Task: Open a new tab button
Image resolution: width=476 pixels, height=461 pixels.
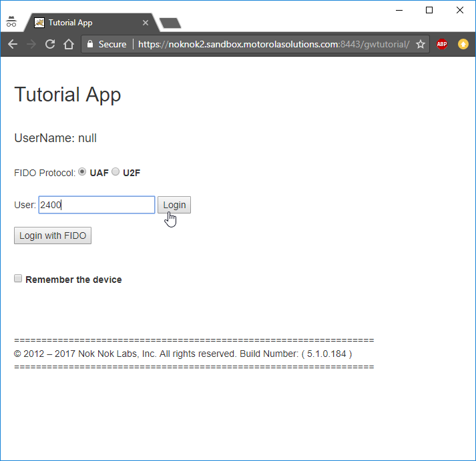Action: 170,23
